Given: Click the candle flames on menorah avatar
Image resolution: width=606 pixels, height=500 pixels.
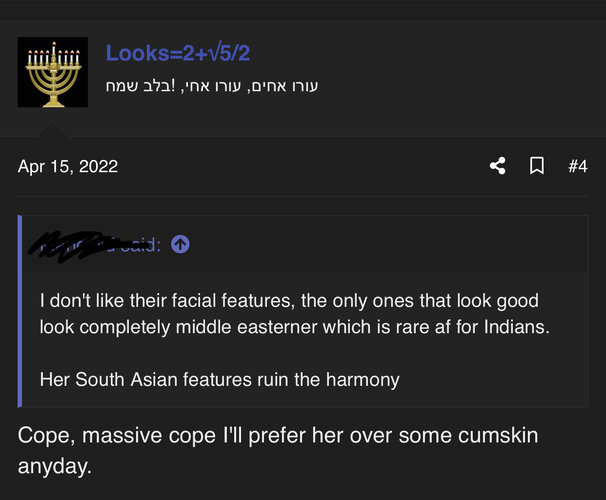Looking at the screenshot, I should coord(53,51).
